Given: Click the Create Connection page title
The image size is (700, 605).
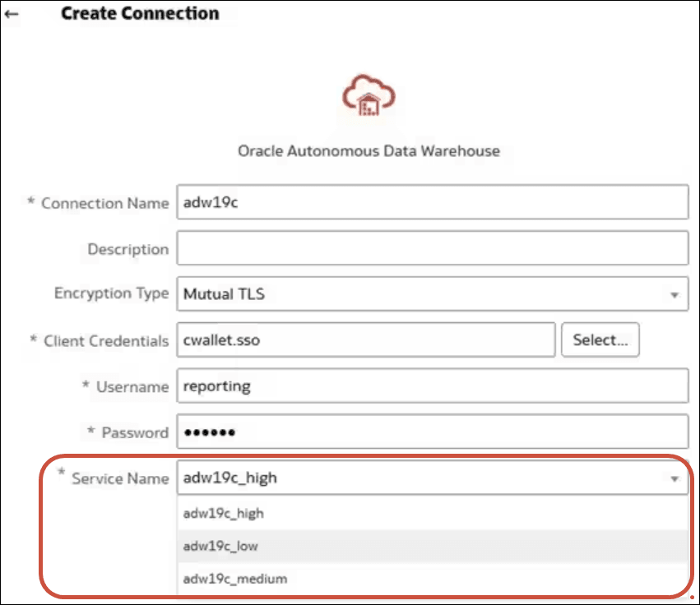Looking at the screenshot, I should (x=140, y=14).
